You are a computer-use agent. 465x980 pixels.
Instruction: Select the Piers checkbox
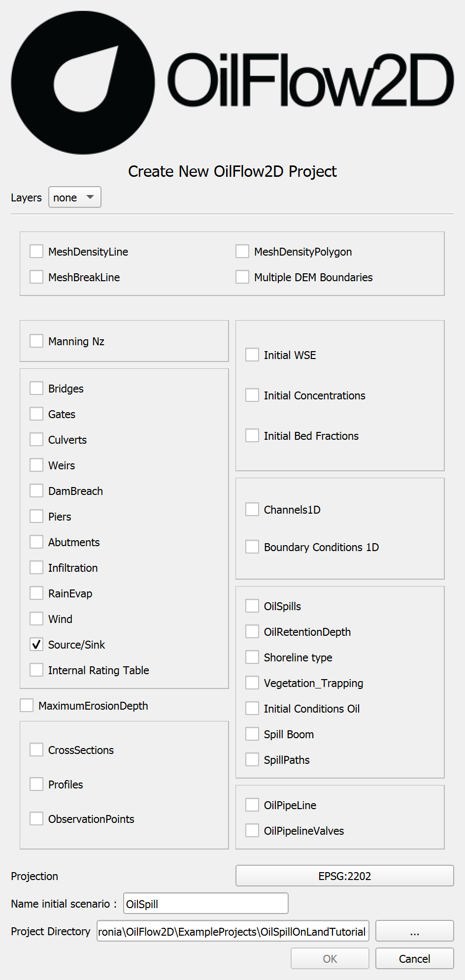tap(36, 516)
